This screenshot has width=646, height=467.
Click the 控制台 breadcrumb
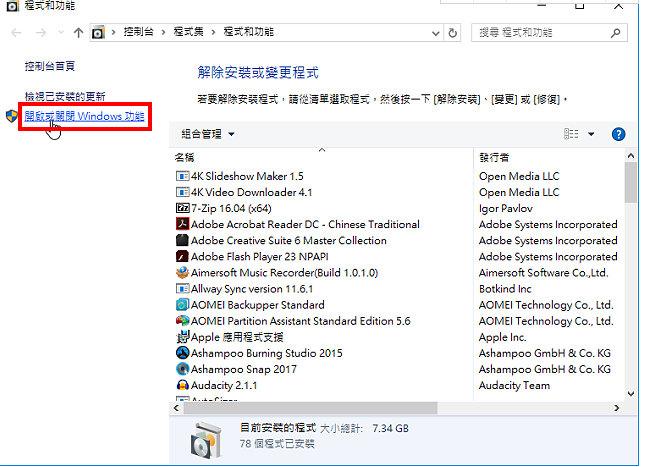pyautogui.click(x=139, y=32)
